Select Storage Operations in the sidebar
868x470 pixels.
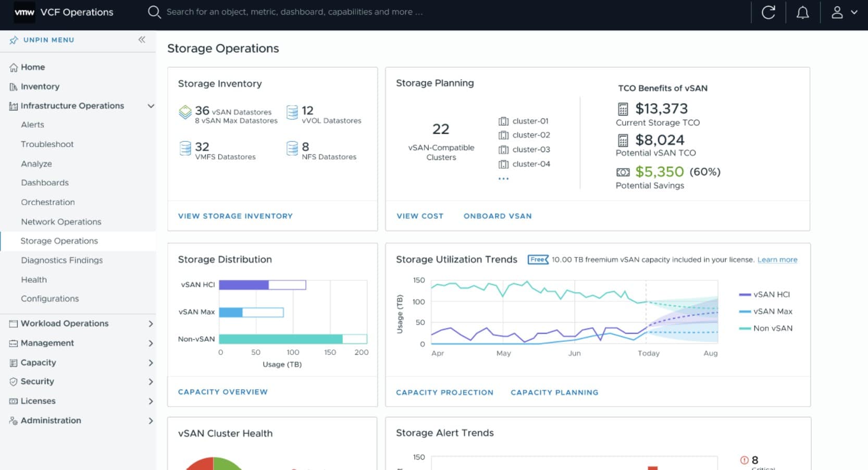coord(59,241)
